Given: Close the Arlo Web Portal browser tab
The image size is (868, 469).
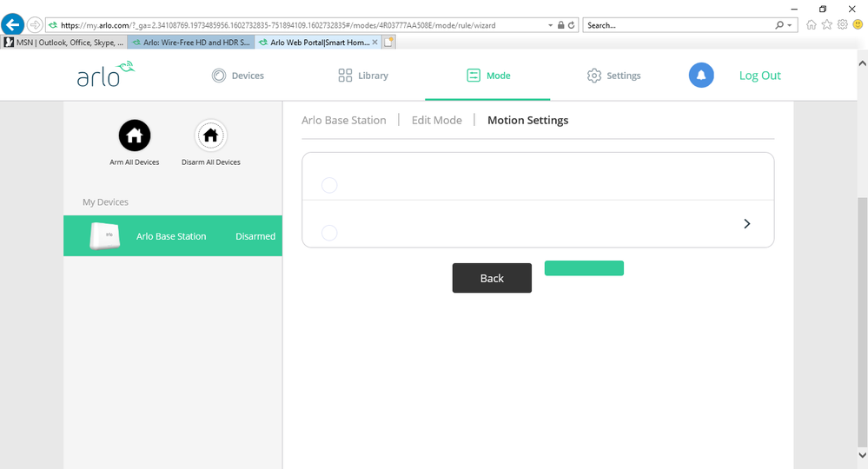Looking at the screenshot, I should point(374,42).
